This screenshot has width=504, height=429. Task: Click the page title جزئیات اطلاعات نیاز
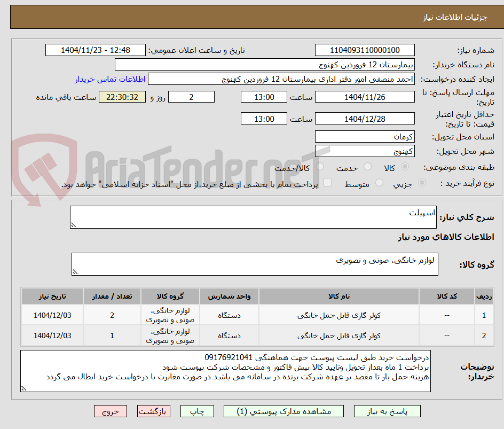tap(454, 17)
